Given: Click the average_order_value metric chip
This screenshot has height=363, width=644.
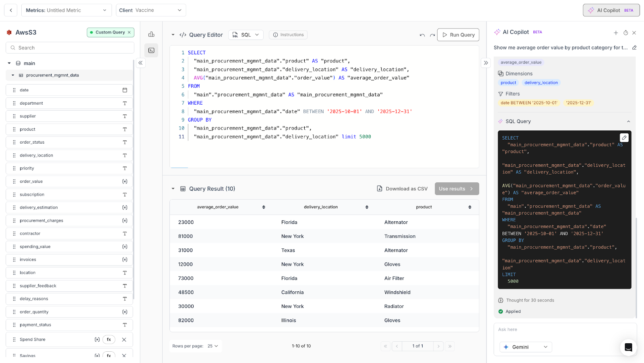Looking at the screenshot, I should pyautogui.click(x=521, y=62).
